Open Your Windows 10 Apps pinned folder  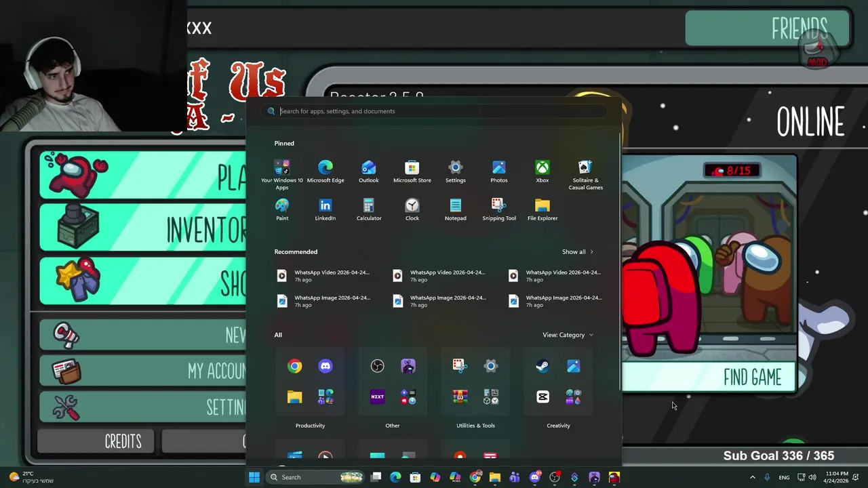(x=282, y=174)
